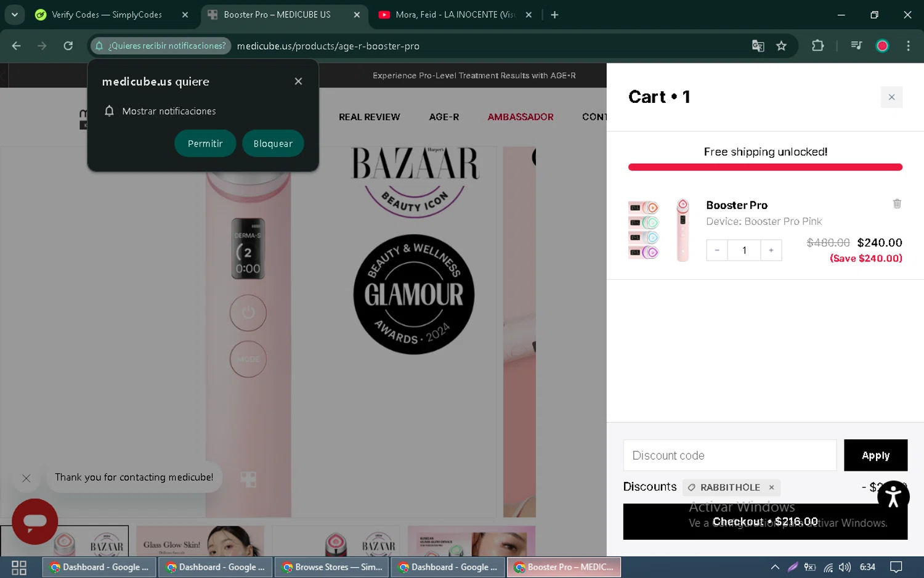The width and height of the screenshot is (924, 578).
Task: Open the AMBASSADOR menu item
Action: [521, 117]
